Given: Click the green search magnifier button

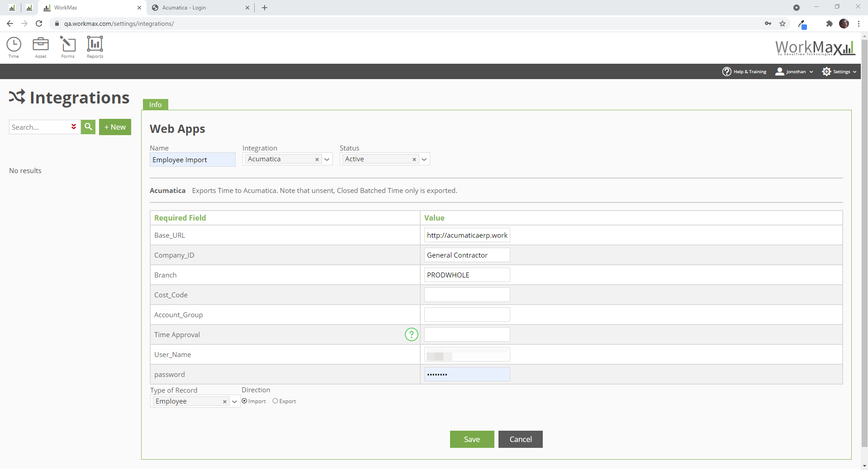Looking at the screenshot, I should point(88,127).
